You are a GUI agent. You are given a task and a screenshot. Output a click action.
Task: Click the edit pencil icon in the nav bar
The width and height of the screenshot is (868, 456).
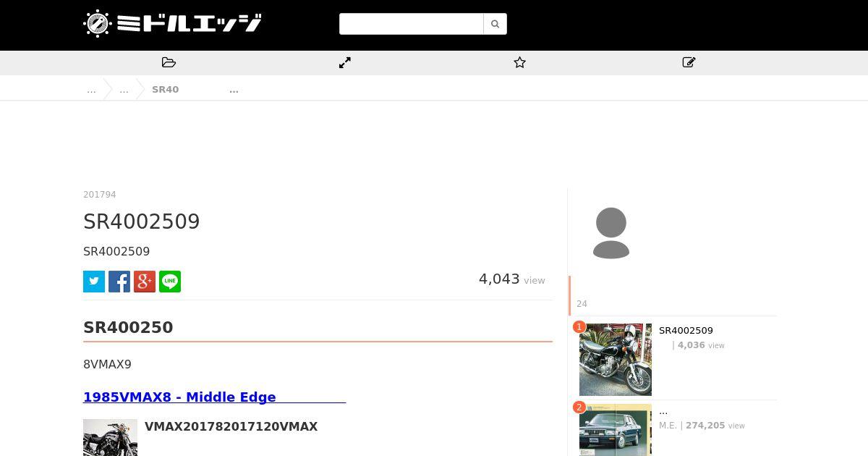pyautogui.click(x=689, y=63)
